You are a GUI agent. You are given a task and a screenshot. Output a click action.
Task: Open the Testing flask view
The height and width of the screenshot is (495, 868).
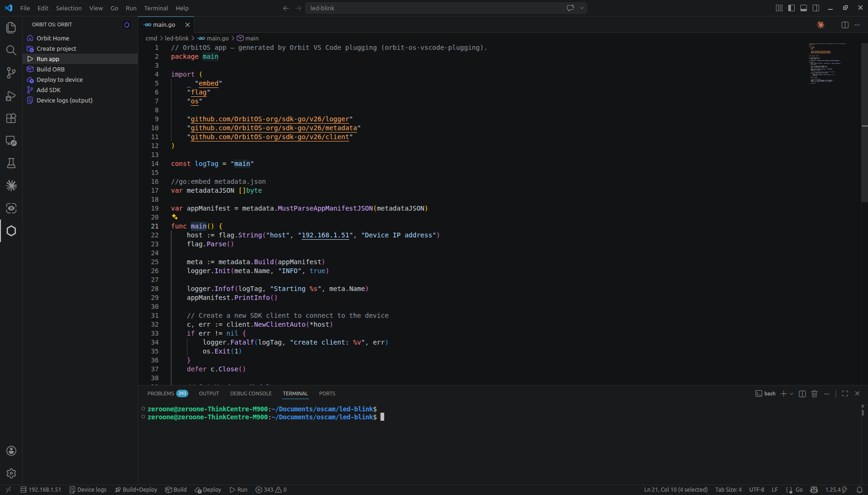click(11, 163)
